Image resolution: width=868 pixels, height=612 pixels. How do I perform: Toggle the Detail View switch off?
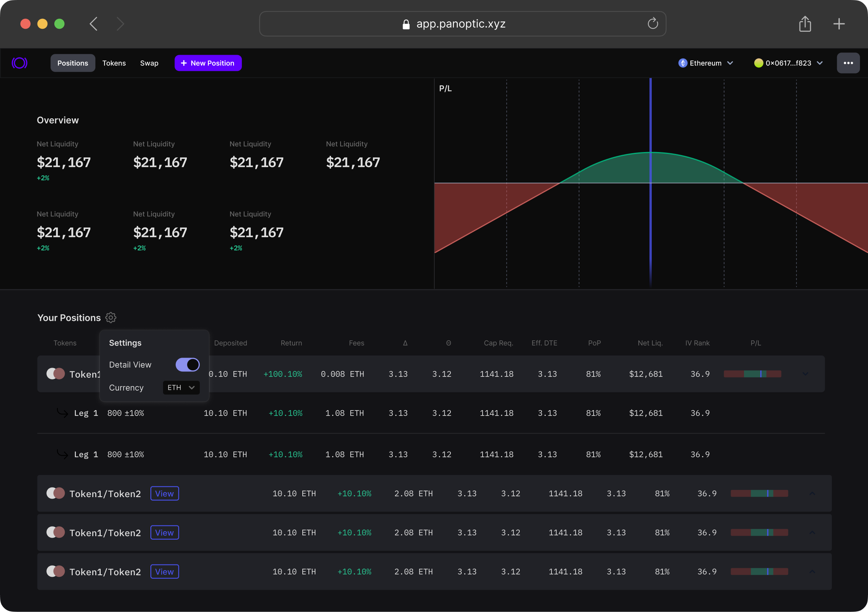(188, 365)
